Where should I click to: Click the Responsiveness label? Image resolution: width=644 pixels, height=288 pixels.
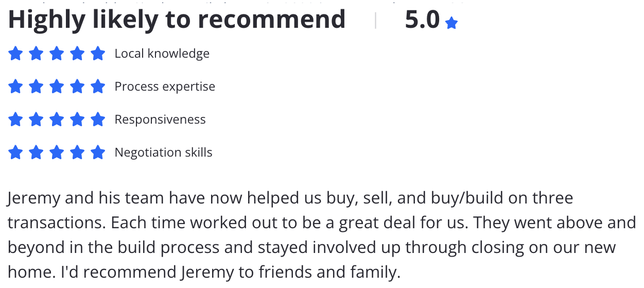click(160, 120)
